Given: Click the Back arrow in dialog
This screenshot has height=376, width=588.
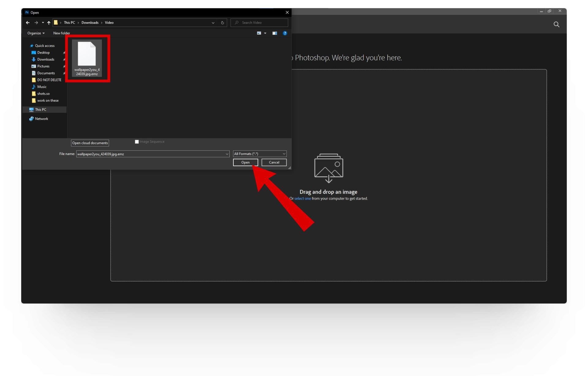Looking at the screenshot, I should click(28, 23).
